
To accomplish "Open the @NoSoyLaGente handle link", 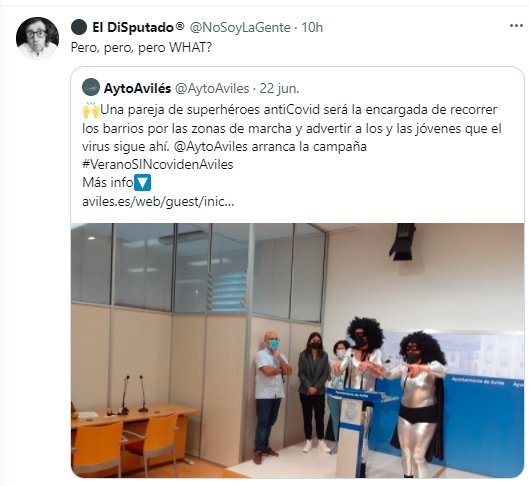I will 240,27.
